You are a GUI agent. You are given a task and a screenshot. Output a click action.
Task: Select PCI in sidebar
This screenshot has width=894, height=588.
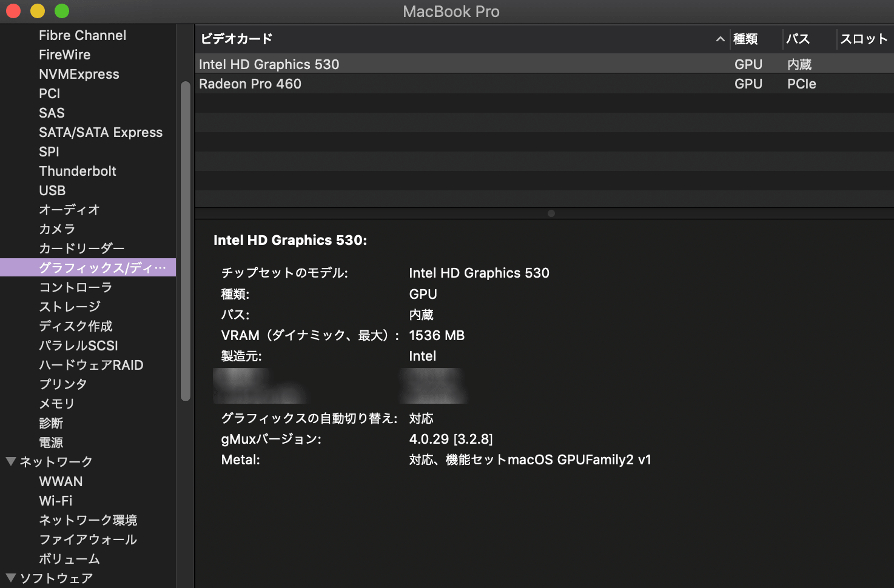pyautogui.click(x=50, y=93)
